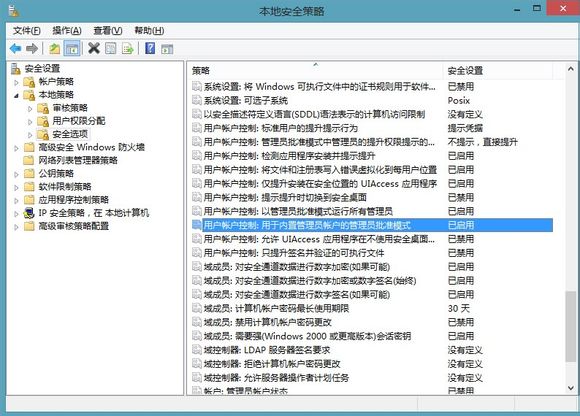
Task: Open the 文件(F) menu
Action: click(27, 31)
